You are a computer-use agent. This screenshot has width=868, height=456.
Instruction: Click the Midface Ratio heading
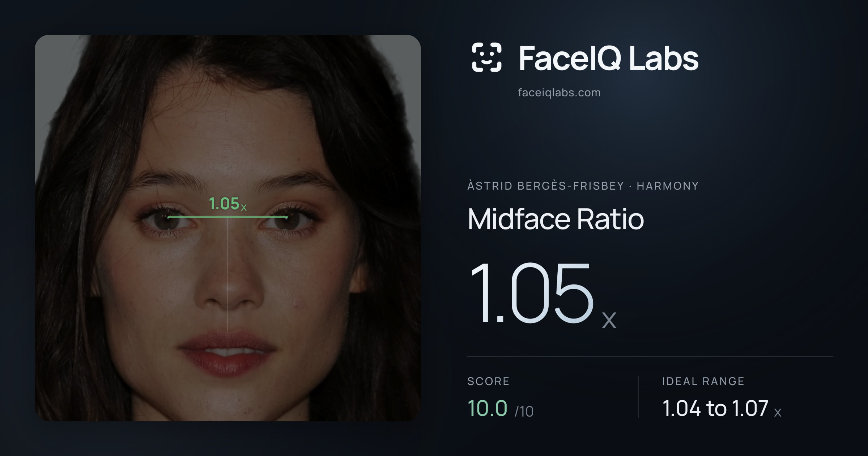(556, 219)
